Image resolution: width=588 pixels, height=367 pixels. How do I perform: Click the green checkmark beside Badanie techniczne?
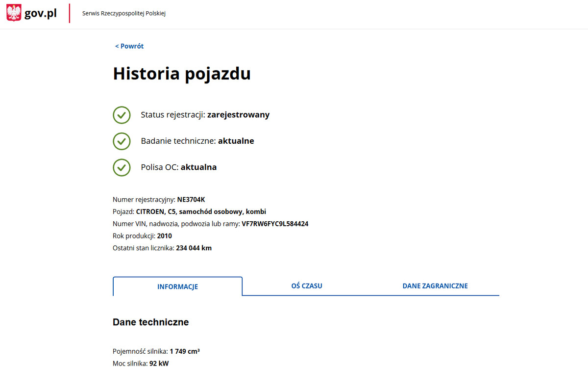(x=122, y=141)
